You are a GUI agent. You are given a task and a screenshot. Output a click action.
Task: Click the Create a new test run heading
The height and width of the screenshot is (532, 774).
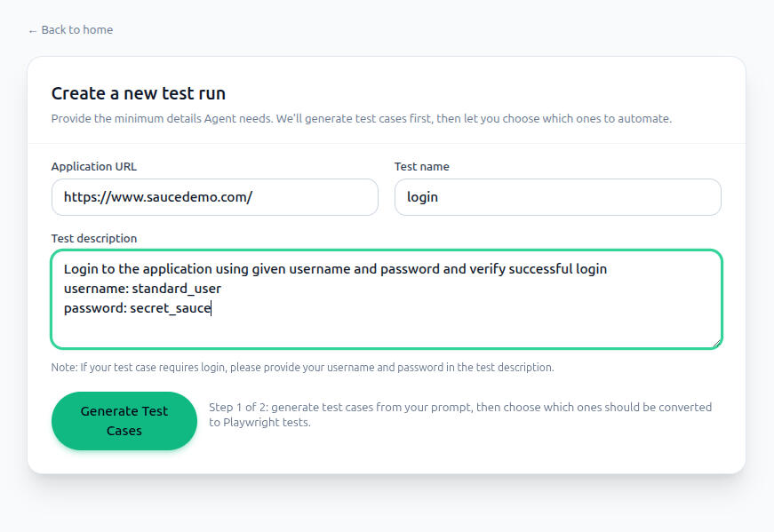138,93
